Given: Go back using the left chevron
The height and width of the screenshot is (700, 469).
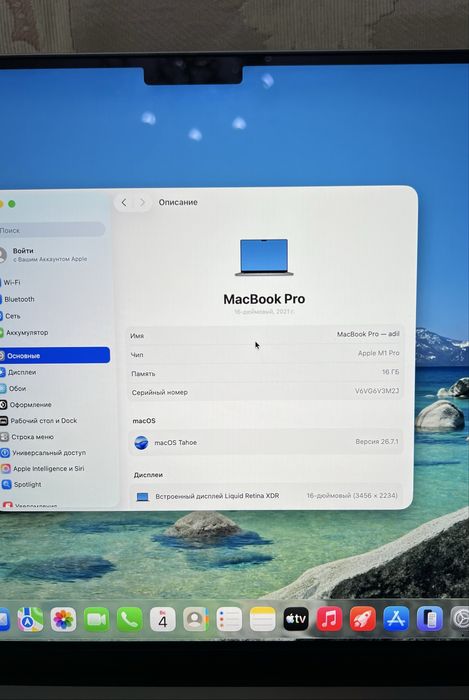Looking at the screenshot, I should (x=124, y=203).
